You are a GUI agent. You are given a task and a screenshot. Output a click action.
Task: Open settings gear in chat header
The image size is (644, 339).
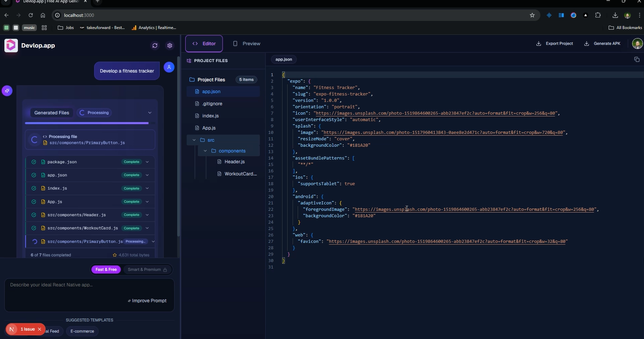[x=170, y=46]
